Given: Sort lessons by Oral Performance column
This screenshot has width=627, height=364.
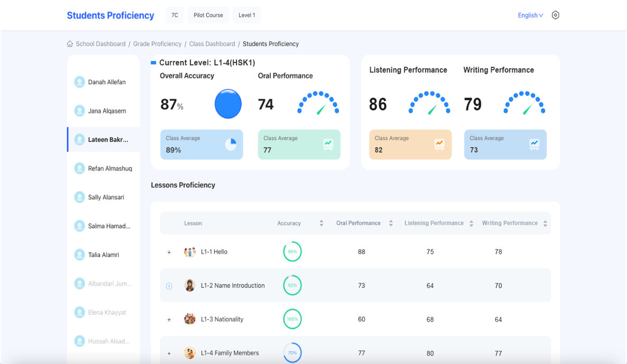Looking at the screenshot, I should [x=391, y=224].
